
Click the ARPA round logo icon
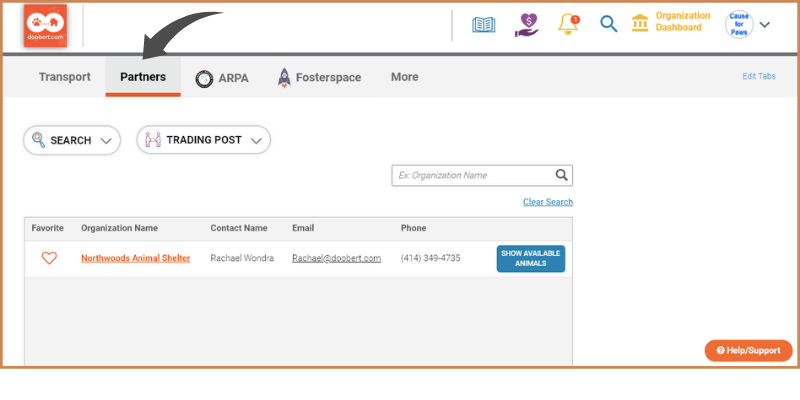pos(204,79)
